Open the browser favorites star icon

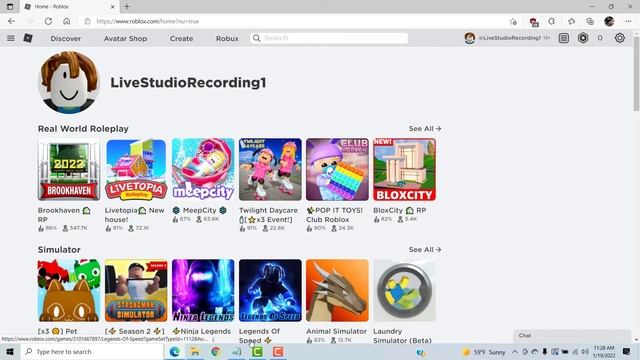[571, 21]
